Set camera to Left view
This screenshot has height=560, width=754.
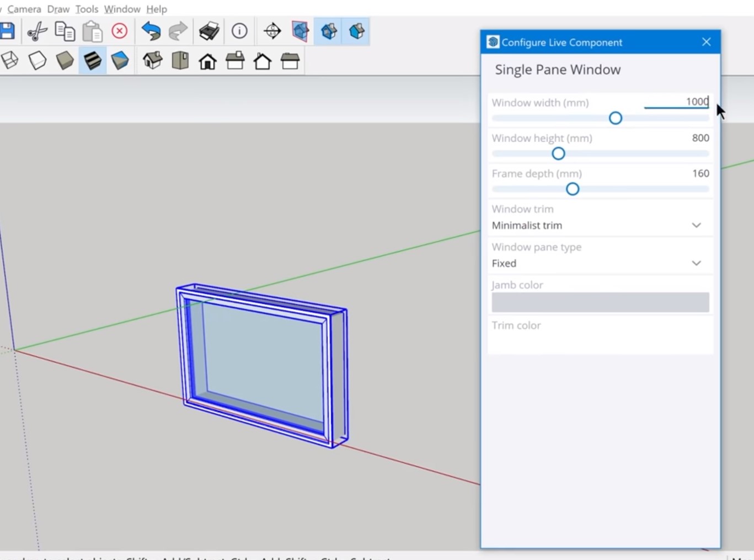pyautogui.click(x=290, y=60)
